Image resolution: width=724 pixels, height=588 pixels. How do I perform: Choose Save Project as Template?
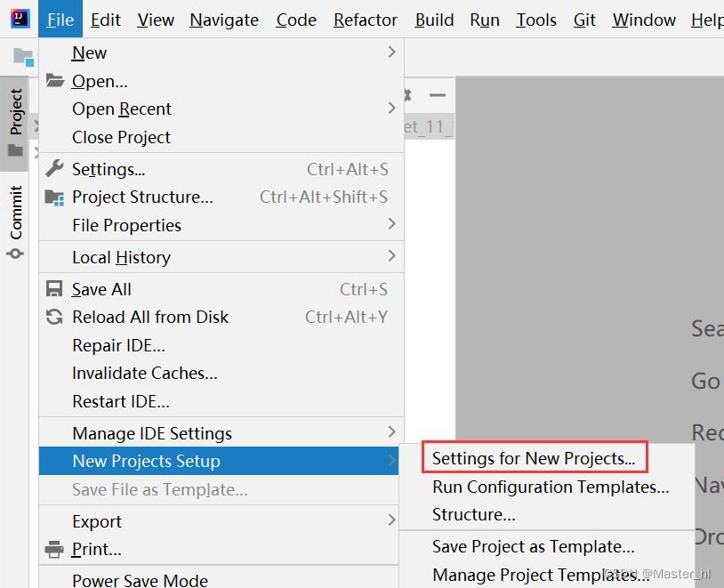click(534, 546)
